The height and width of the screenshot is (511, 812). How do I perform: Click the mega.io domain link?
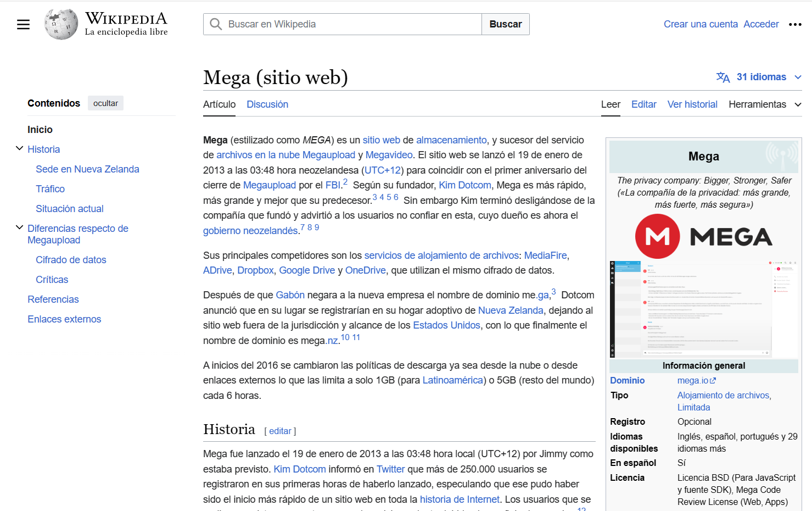(693, 381)
